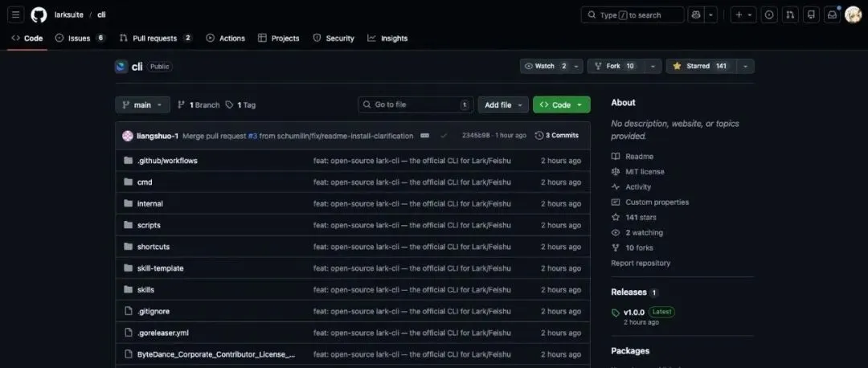Open the Packages heading
Image resolution: width=868 pixels, height=368 pixels.
630,351
